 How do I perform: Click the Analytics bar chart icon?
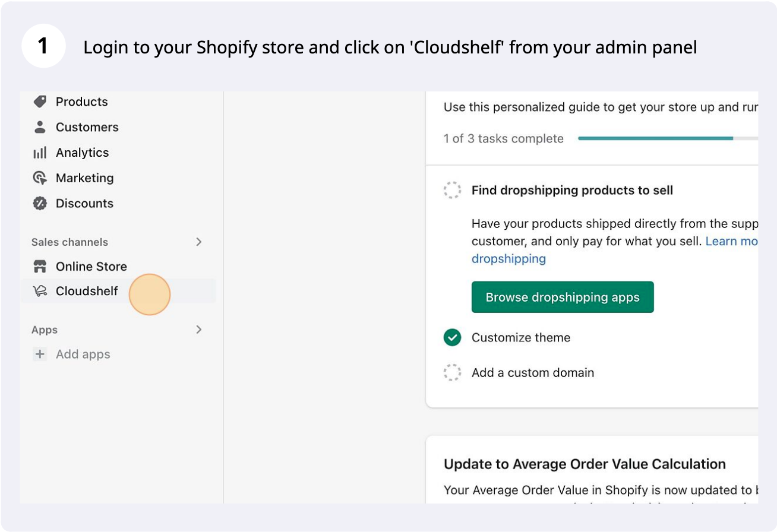pyautogui.click(x=40, y=153)
